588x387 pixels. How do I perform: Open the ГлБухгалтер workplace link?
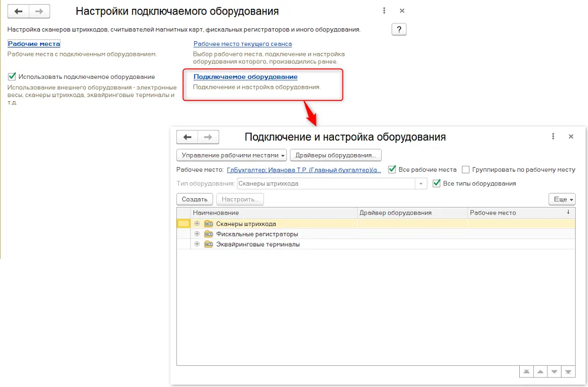coord(304,170)
